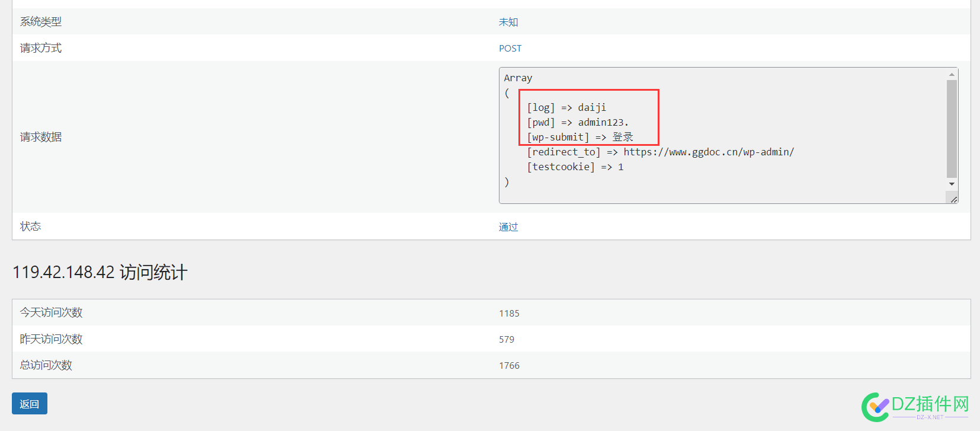The height and width of the screenshot is (431, 980).
Task: Click yesterday's visit count 579
Action: 507,339
